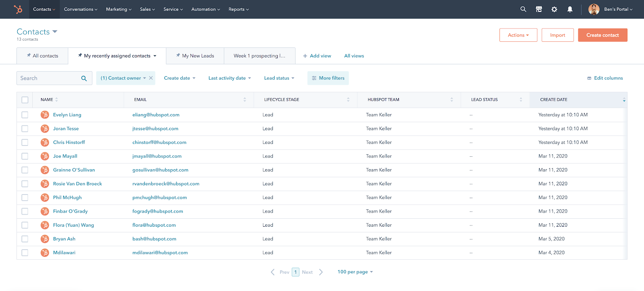Screen dimensions: 644x291
Task: Sort by Lifecycle Stage column arrows
Action: point(348,100)
